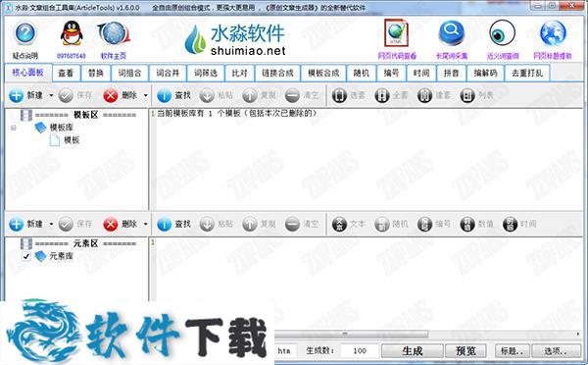Click the QQ penguin contact icon
Viewport: 588px width, 365px height.
pos(72,33)
